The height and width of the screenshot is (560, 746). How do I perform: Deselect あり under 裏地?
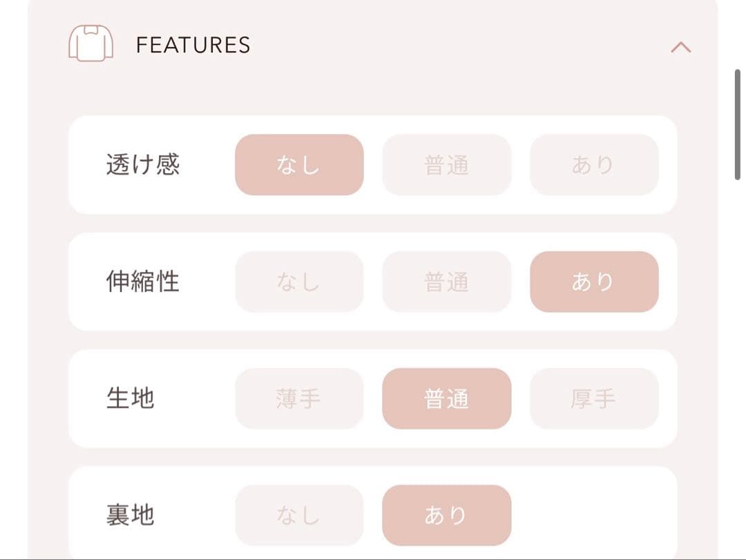pos(447,514)
